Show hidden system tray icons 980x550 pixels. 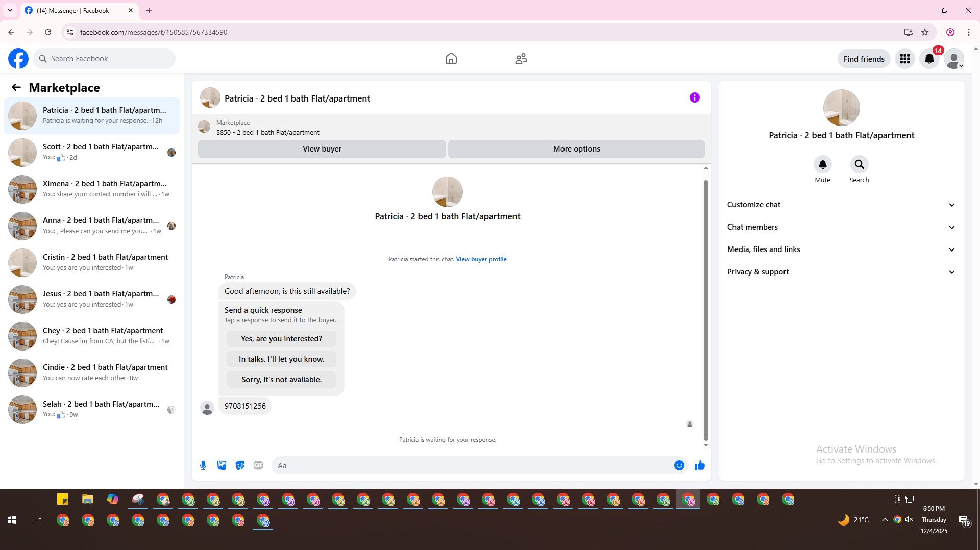(885, 520)
